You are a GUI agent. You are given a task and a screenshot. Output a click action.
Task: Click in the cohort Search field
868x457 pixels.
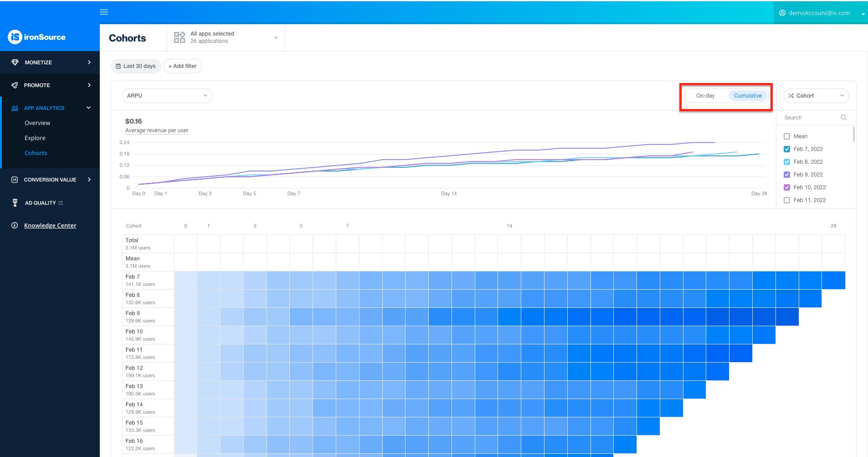point(811,118)
